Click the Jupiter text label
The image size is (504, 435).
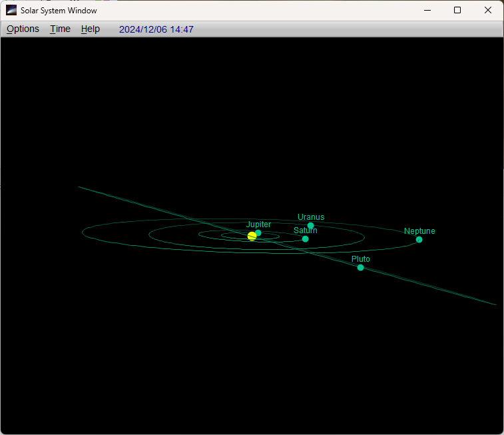258,224
